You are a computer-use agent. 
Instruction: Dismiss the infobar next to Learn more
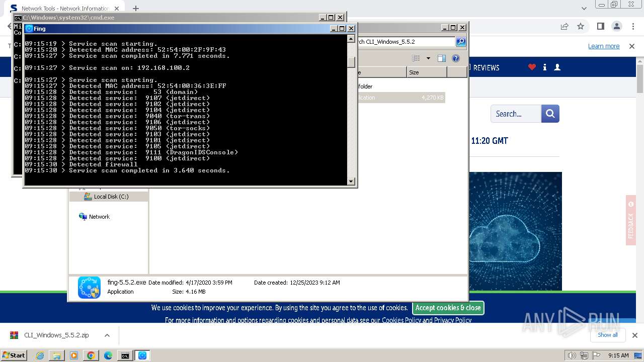point(632,46)
